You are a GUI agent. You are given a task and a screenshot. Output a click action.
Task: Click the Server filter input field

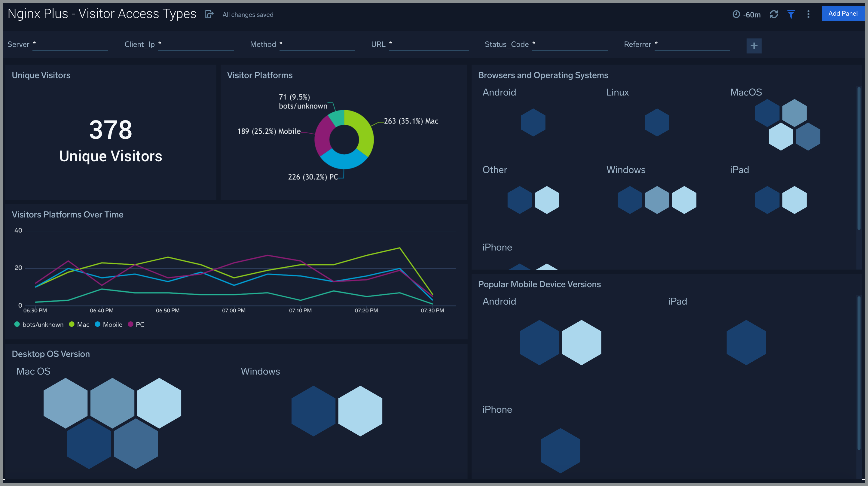70,45
